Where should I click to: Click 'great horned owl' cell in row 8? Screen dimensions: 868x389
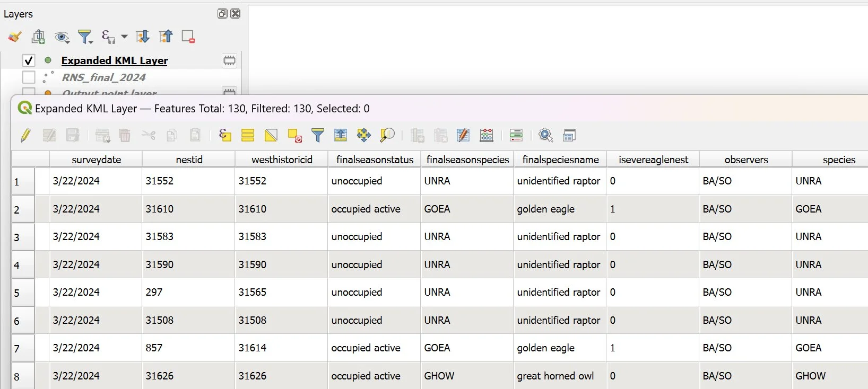coord(560,376)
